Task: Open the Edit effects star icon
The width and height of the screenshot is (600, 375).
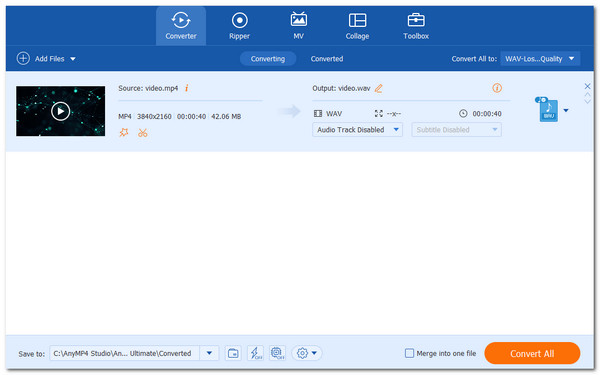Action: click(x=124, y=133)
